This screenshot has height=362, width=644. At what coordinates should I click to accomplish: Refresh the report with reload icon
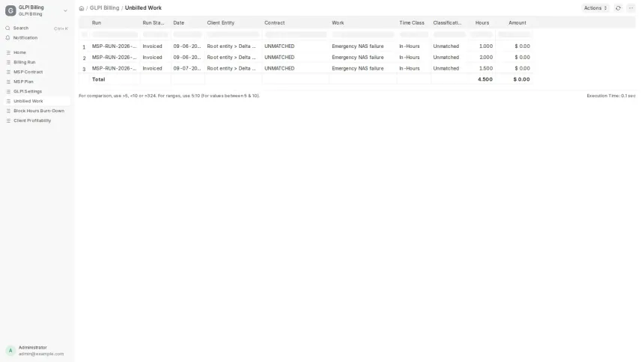tap(618, 7)
